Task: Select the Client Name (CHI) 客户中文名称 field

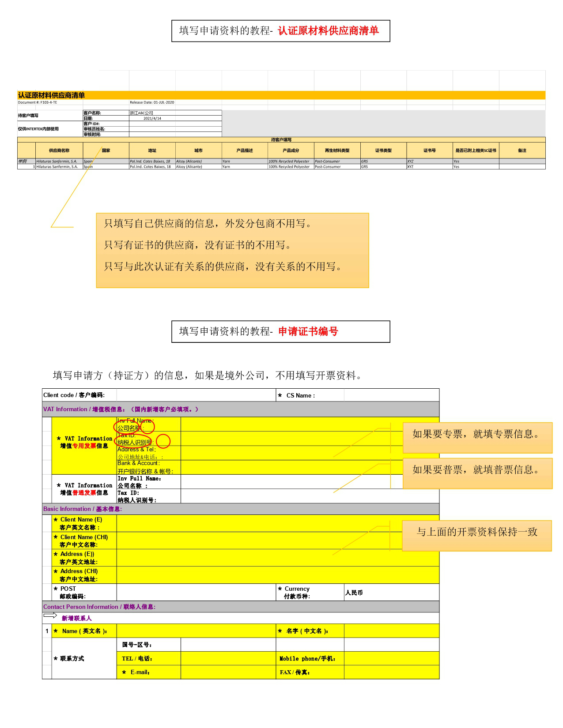Action: click(x=278, y=540)
